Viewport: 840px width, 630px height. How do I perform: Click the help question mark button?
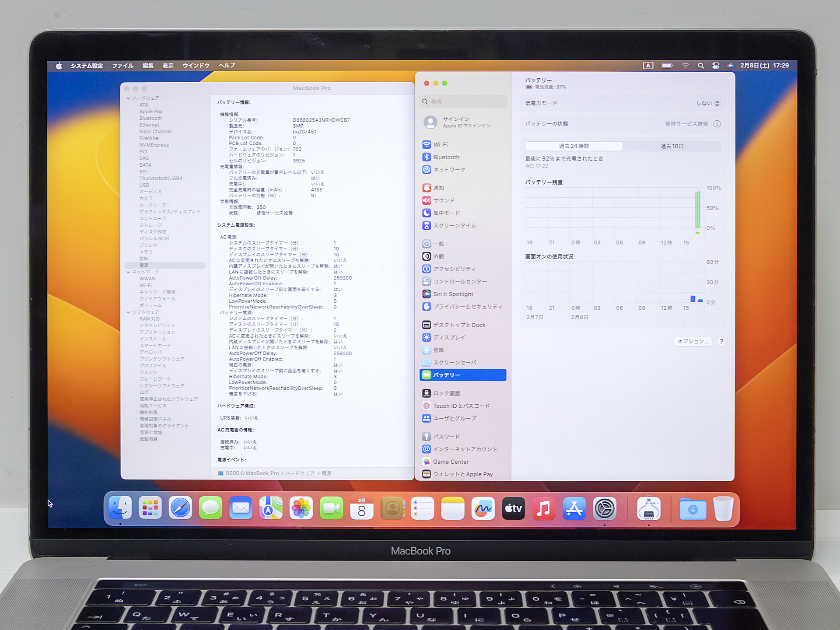click(x=721, y=342)
